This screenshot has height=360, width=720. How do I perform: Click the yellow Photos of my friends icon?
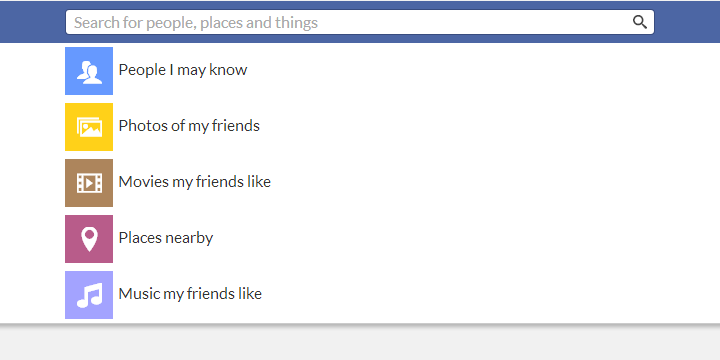[x=89, y=127]
